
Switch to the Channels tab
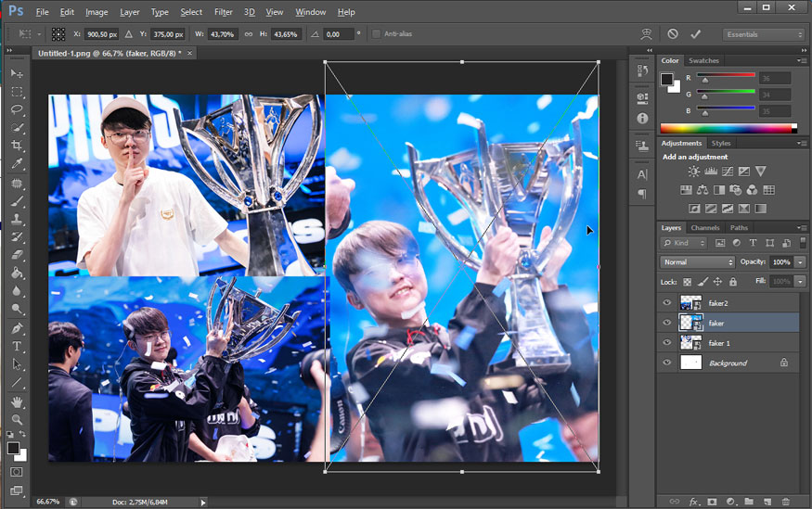[x=705, y=227]
